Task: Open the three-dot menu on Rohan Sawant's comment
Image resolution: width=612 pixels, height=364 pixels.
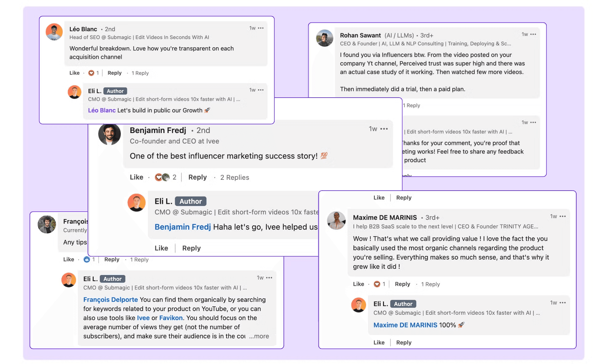Action: 533,34
